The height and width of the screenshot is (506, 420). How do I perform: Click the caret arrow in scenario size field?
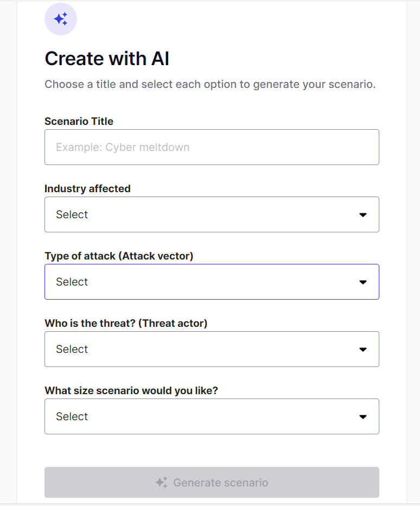(x=363, y=417)
